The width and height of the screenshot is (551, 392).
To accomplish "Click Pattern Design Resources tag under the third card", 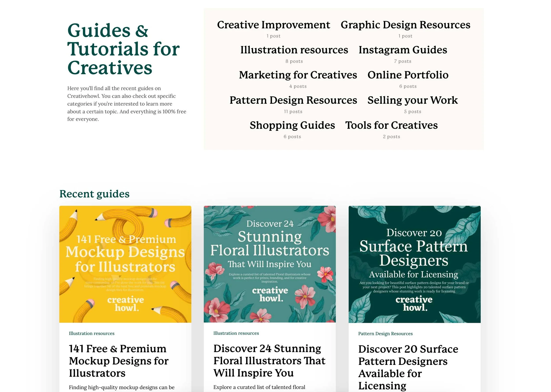I will [385, 334].
